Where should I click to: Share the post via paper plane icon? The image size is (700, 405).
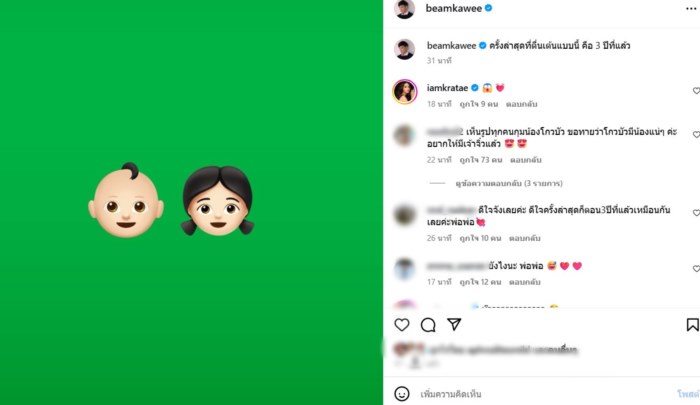(x=454, y=325)
